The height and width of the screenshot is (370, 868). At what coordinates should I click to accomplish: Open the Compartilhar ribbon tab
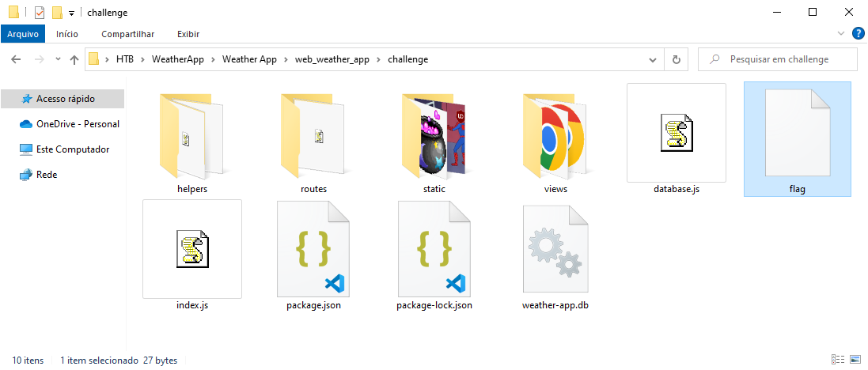(x=128, y=34)
